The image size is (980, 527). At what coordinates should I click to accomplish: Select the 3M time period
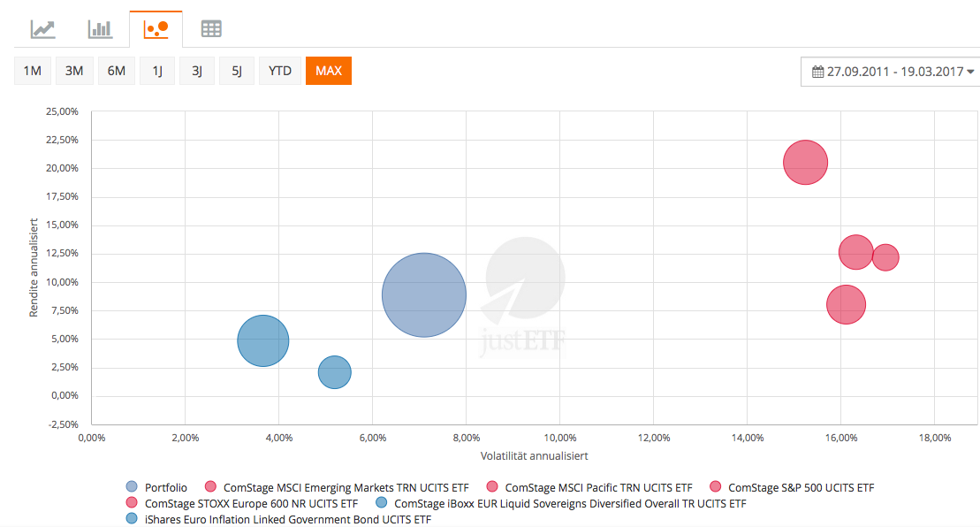(x=74, y=71)
